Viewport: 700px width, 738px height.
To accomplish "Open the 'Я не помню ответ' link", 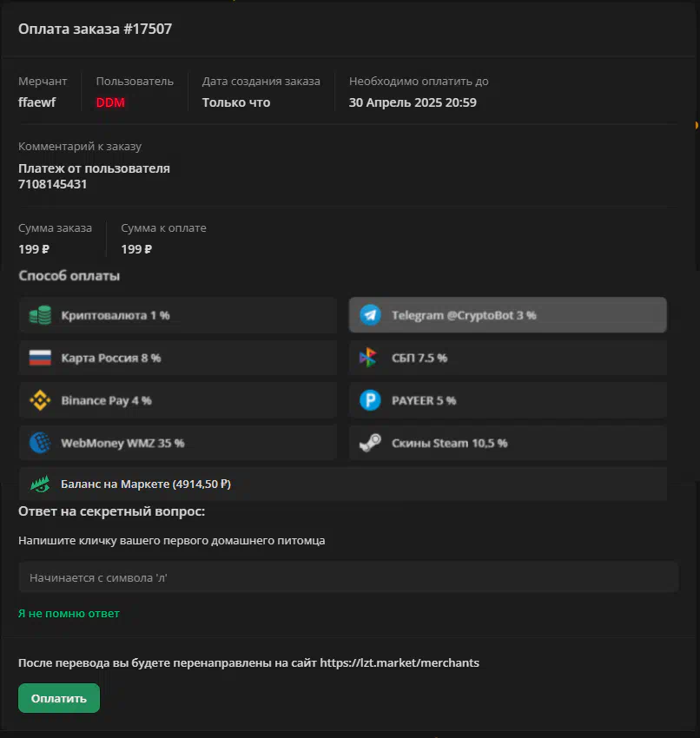I will 69,613.
